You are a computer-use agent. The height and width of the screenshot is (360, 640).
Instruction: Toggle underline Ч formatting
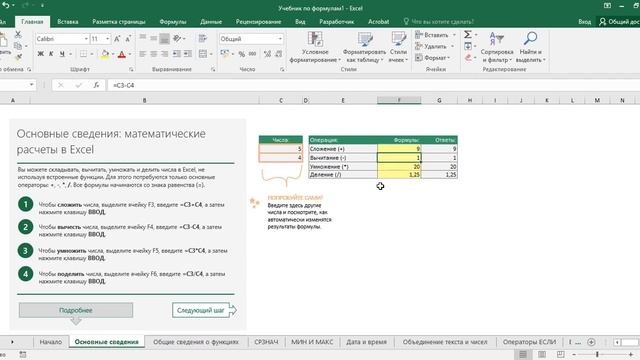click(x=62, y=54)
